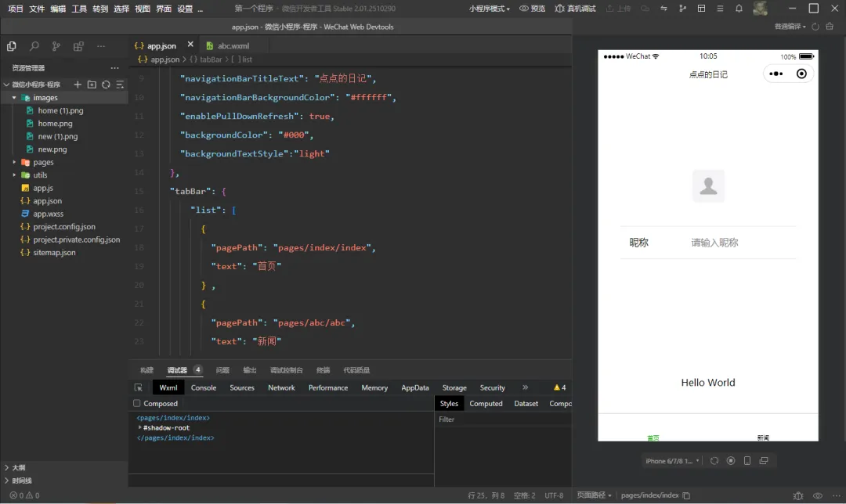Collapse the images folder
The image size is (846, 504).
pyautogui.click(x=14, y=98)
